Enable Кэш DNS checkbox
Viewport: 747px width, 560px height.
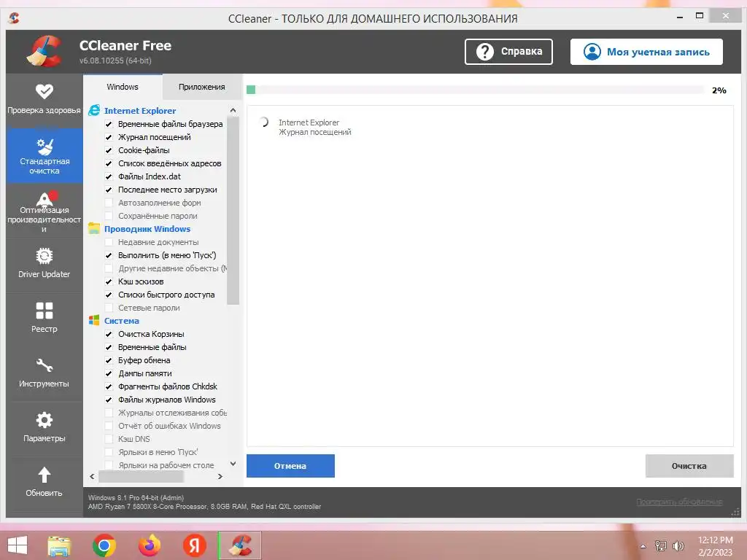[109, 439]
